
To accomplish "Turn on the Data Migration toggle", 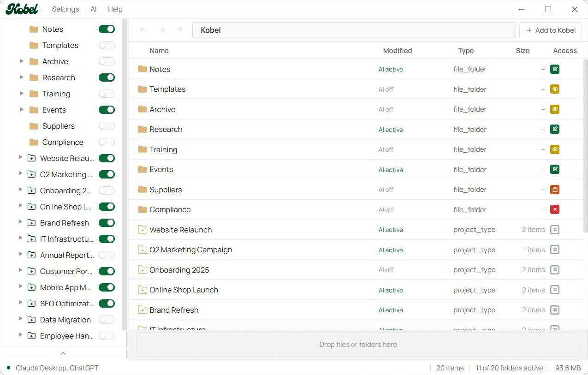I will point(107,320).
